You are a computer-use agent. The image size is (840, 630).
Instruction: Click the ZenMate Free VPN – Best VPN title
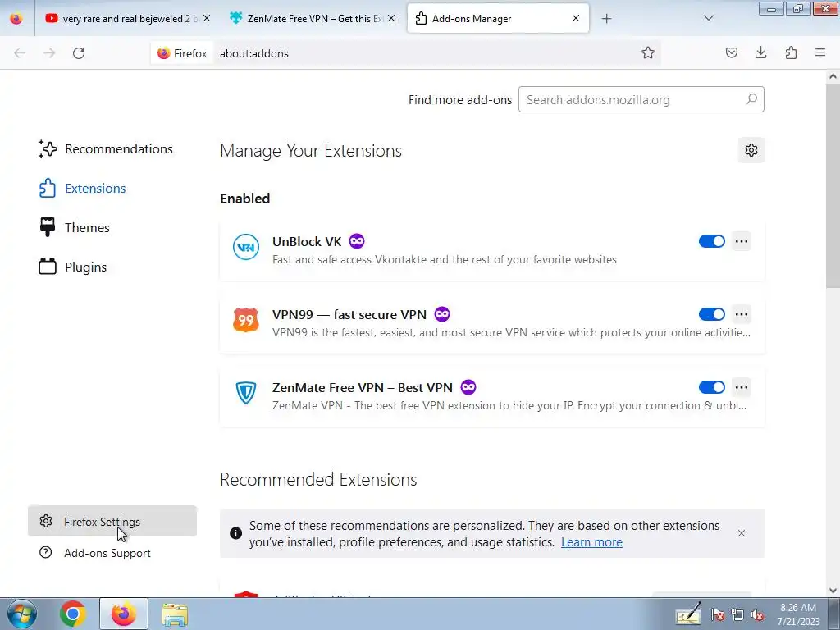click(362, 387)
